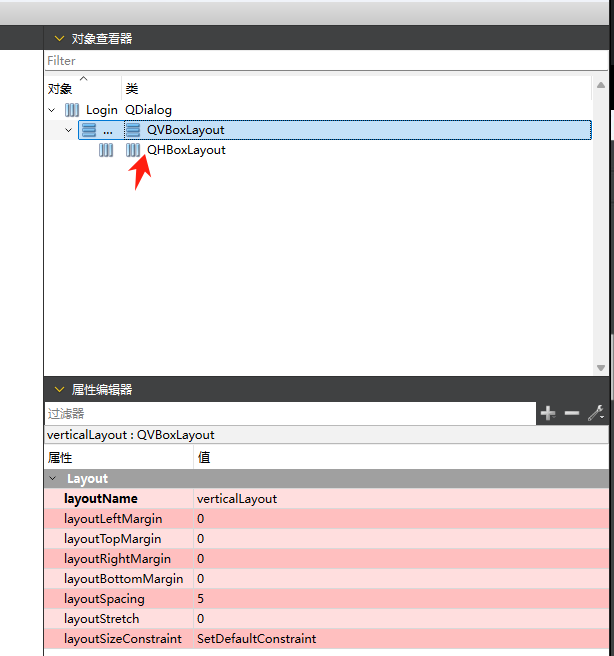
Task: Click the 对象 column header
Action: click(x=60, y=89)
